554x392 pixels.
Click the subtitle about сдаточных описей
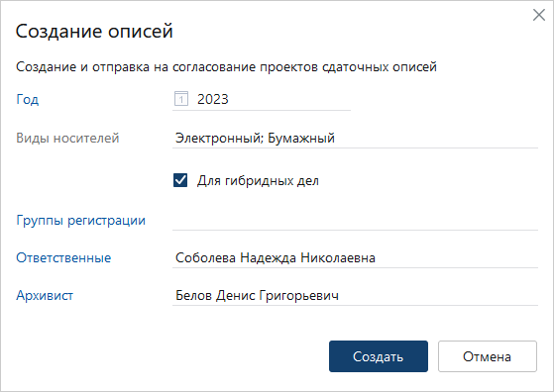coord(226,67)
